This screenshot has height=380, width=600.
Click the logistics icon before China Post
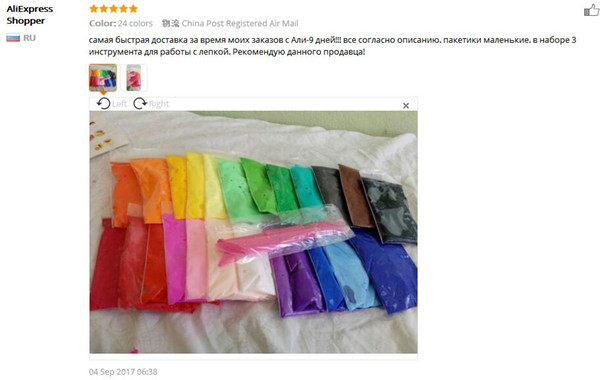tap(170, 23)
